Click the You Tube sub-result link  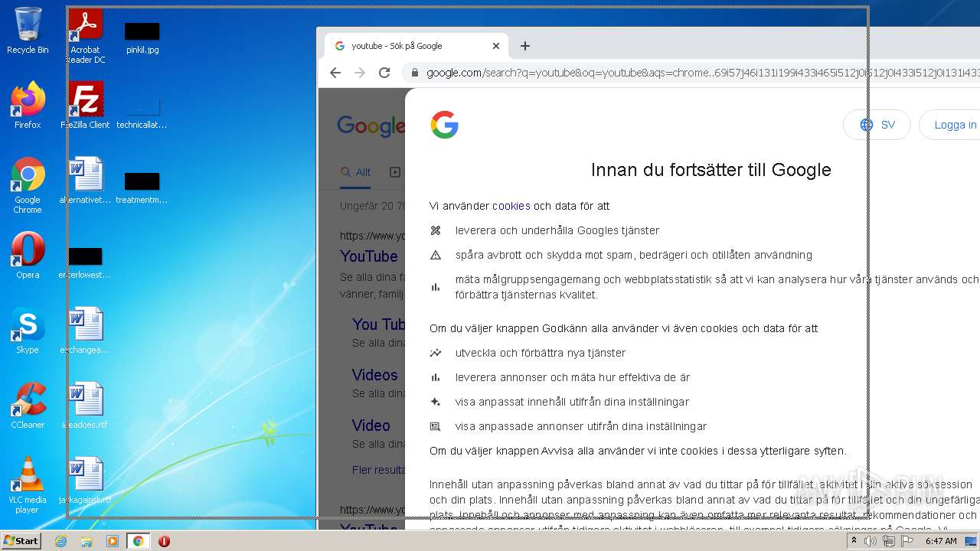tap(379, 324)
